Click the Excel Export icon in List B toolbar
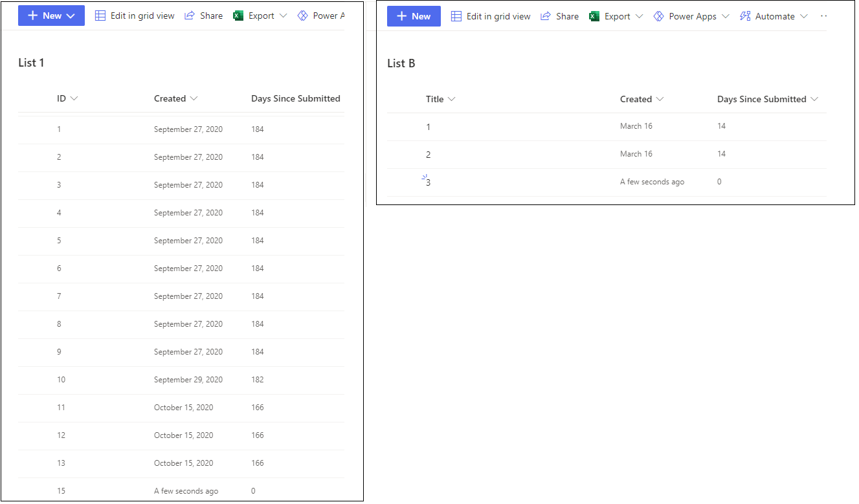859x504 pixels. tap(594, 16)
